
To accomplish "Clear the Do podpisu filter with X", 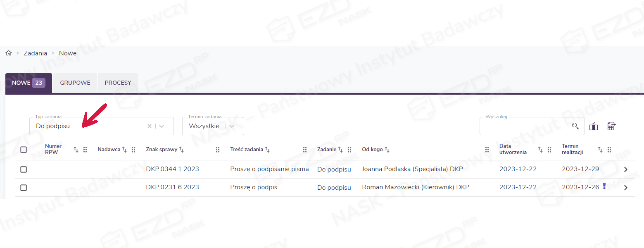I will point(150,126).
